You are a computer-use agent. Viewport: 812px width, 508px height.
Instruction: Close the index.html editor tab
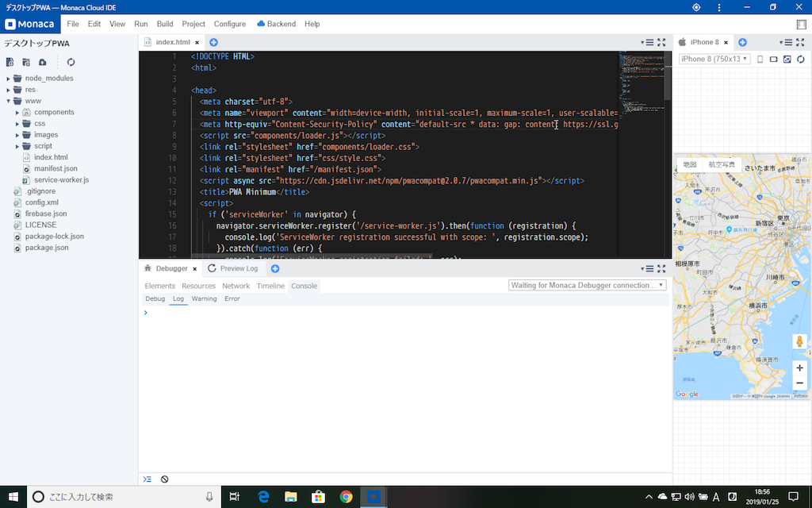[x=197, y=43]
